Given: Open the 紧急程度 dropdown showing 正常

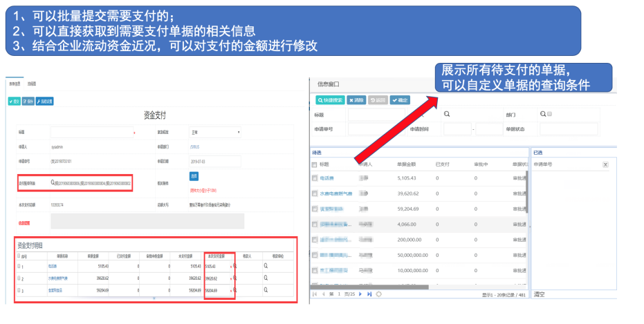Looking at the screenshot, I should 214,131.
